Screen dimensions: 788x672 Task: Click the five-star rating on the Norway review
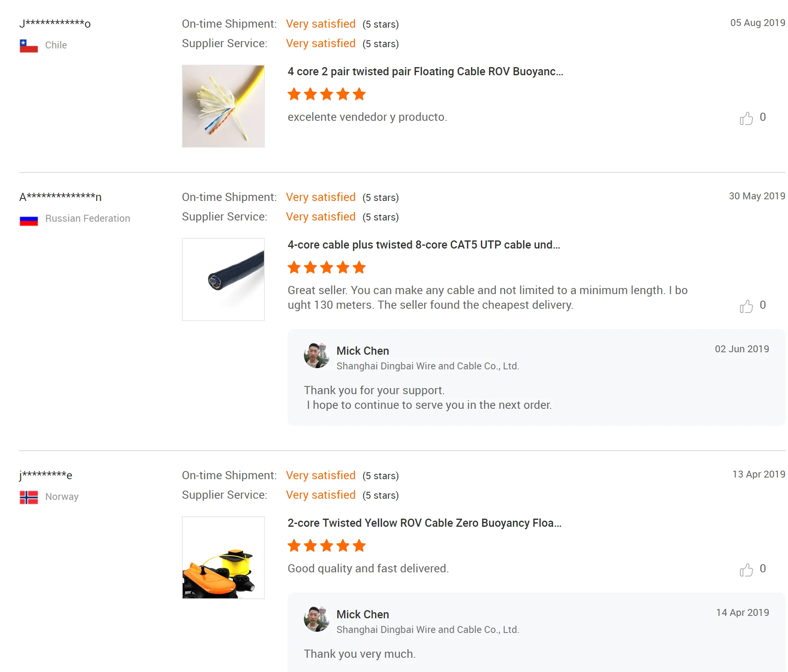pyautogui.click(x=326, y=546)
